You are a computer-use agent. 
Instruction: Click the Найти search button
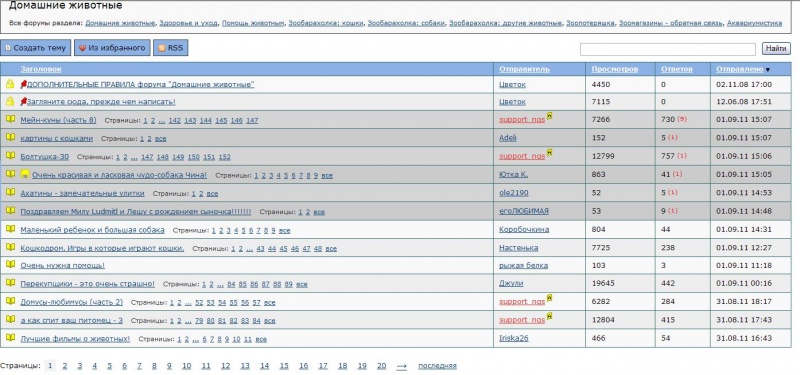776,48
